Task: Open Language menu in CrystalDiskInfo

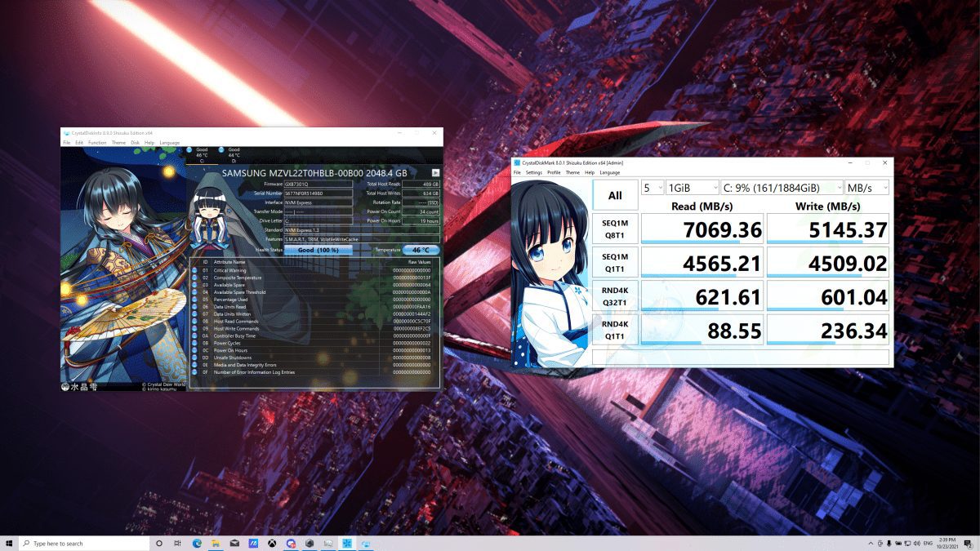Action: (169, 143)
